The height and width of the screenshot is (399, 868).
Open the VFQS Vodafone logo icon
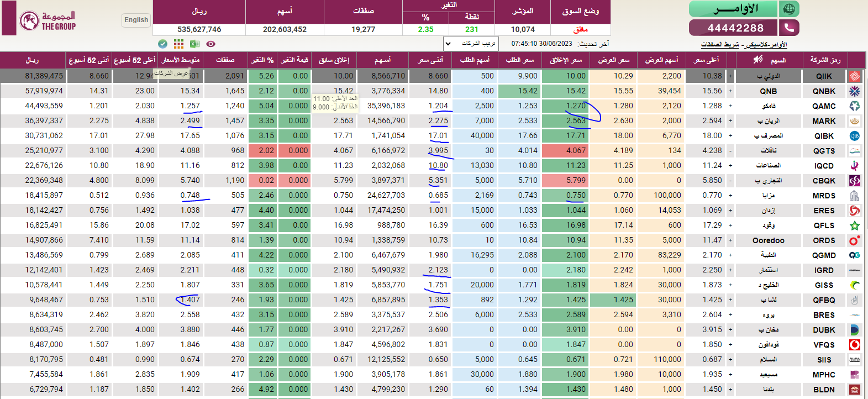pyautogui.click(x=855, y=345)
